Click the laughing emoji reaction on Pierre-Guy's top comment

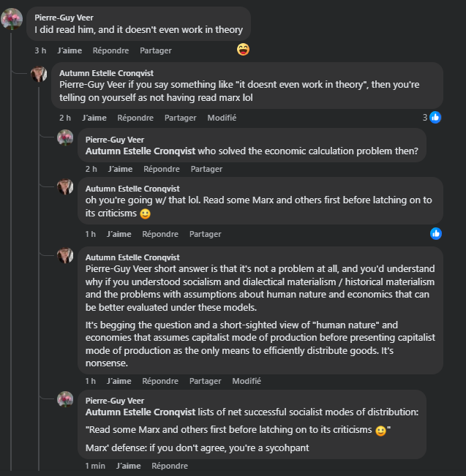244,50
